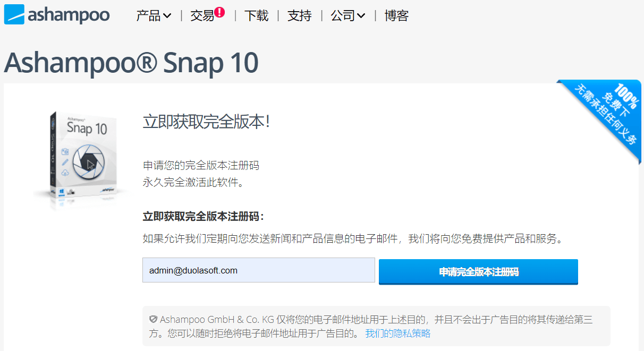Click the red exclamation badge near 交易
The image size is (644, 351).
click(x=220, y=12)
